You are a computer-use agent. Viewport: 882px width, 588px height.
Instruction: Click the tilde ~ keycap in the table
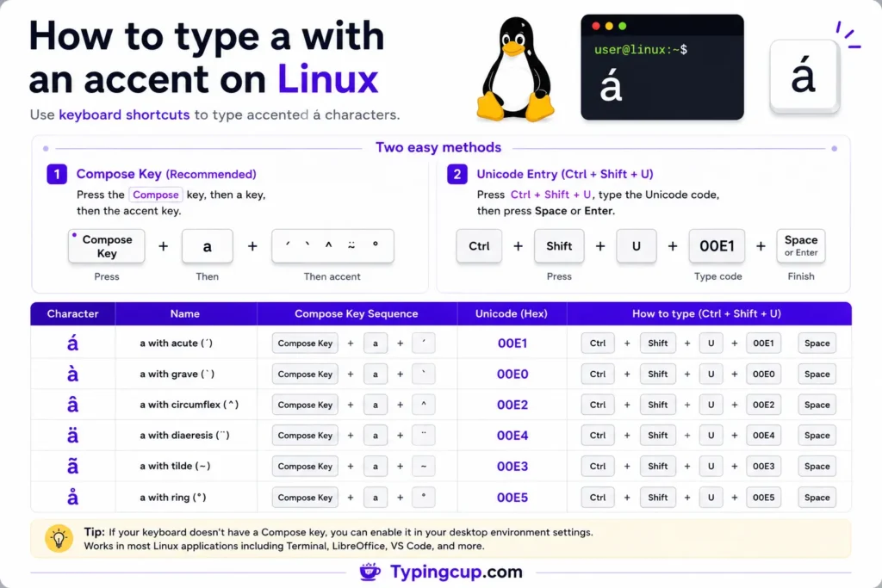424,466
